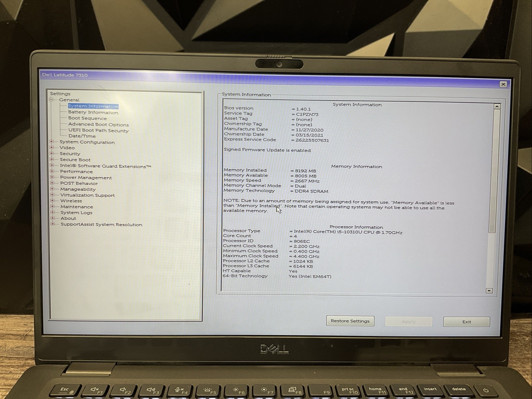Select the Security category label

click(x=70, y=154)
